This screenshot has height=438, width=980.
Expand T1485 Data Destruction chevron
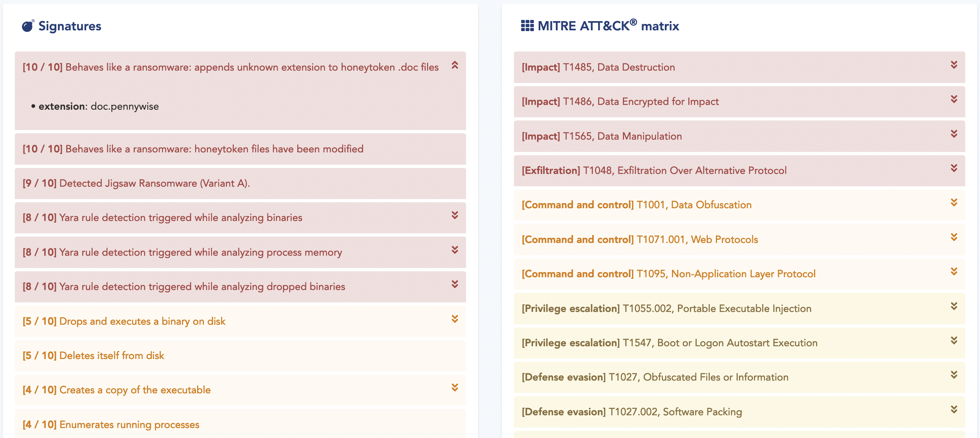pyautogui.click(x=954, y=65)
